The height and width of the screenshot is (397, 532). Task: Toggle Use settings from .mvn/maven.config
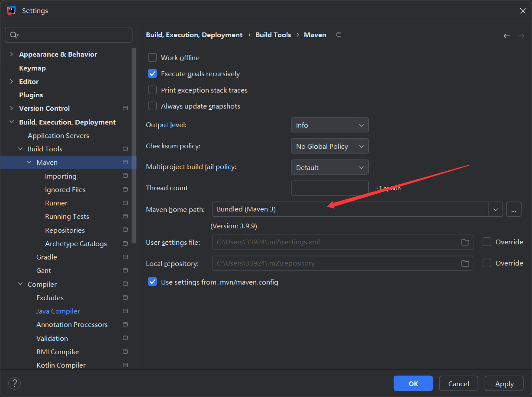tap(152, 282)
